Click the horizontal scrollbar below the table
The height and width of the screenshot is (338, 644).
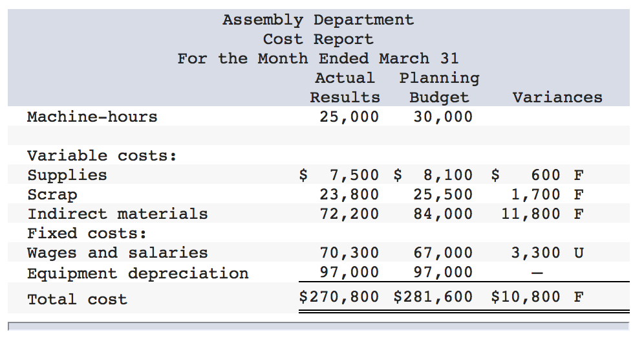(318, 326)
